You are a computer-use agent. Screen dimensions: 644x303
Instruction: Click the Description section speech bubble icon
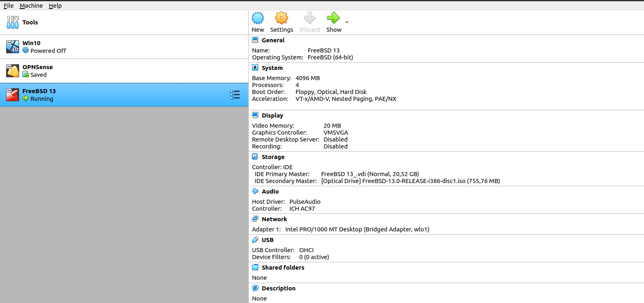point(255,288)
